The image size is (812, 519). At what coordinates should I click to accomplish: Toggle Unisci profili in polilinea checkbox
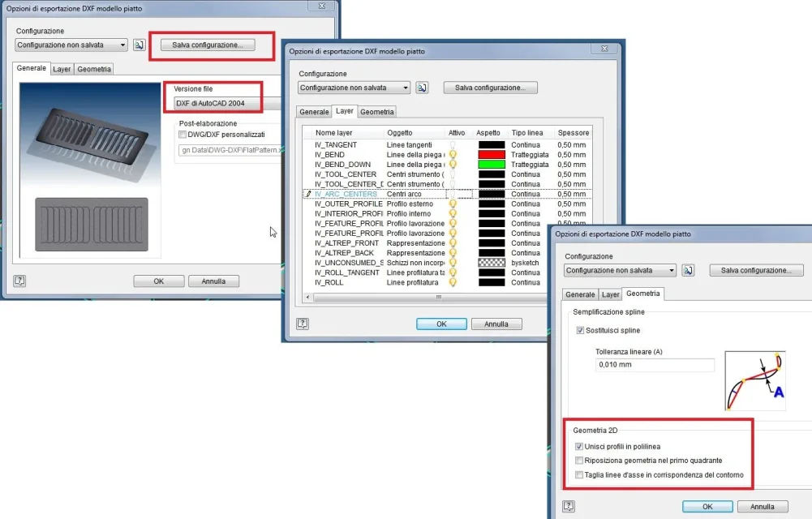click(x=579, y=447)
